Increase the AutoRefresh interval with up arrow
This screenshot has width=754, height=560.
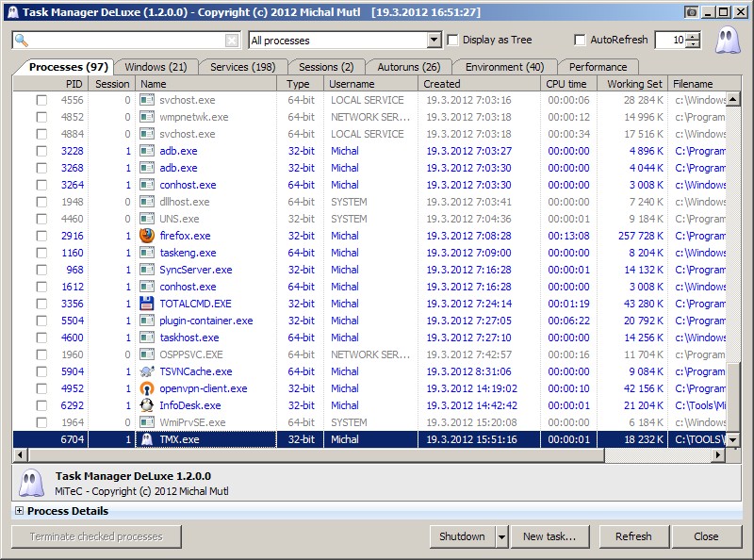(x=694, y=37)
